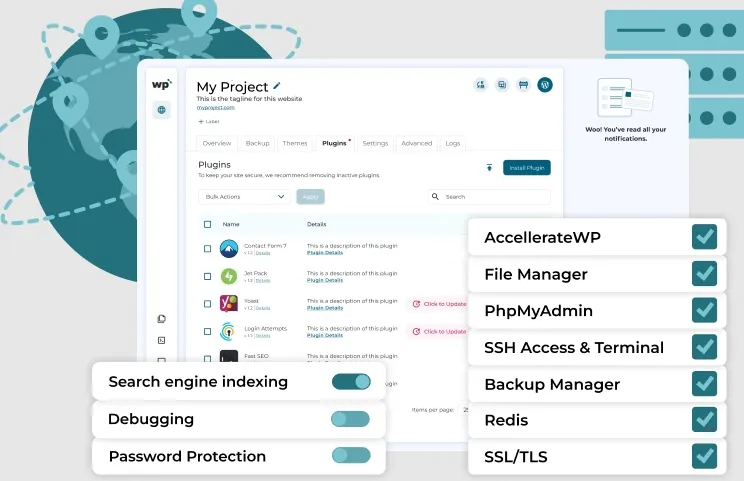Switch to the Logs tab
The image size is (744, 481).
point(453,143)
